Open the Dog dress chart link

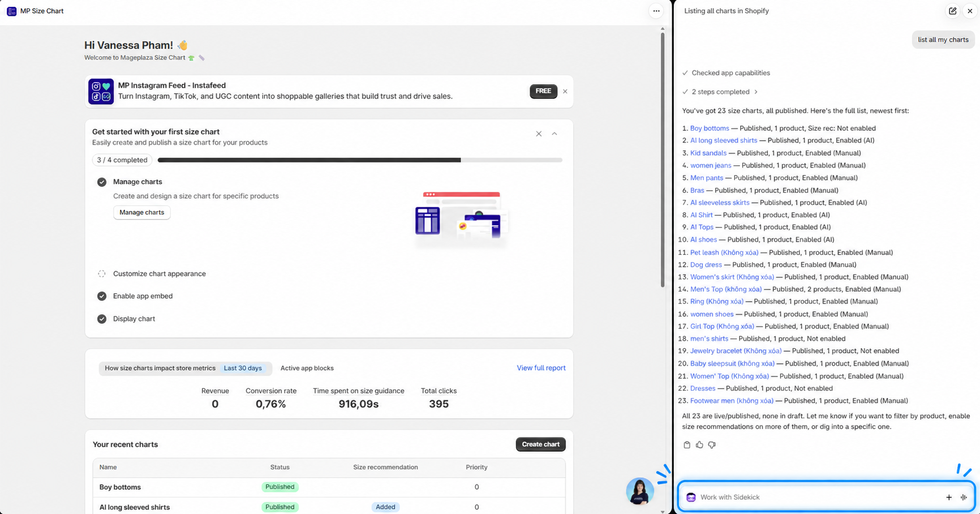coord(706,264)
